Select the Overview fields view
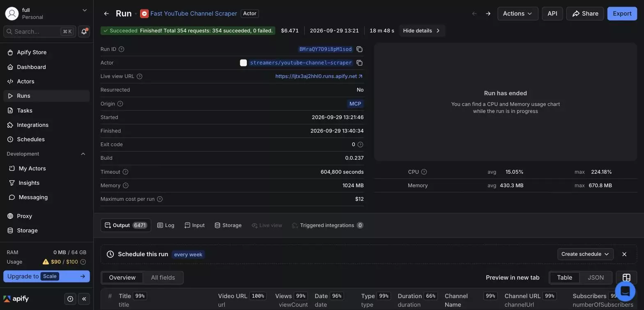The width and height of the screenshot is (644, 310). [122, 278]
